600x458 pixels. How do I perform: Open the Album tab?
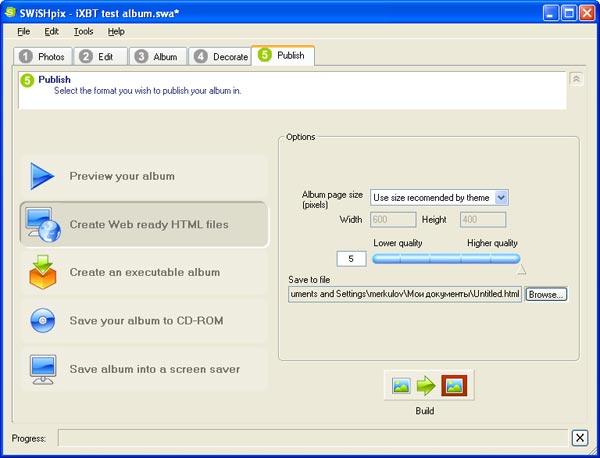(x=158, y=57)
